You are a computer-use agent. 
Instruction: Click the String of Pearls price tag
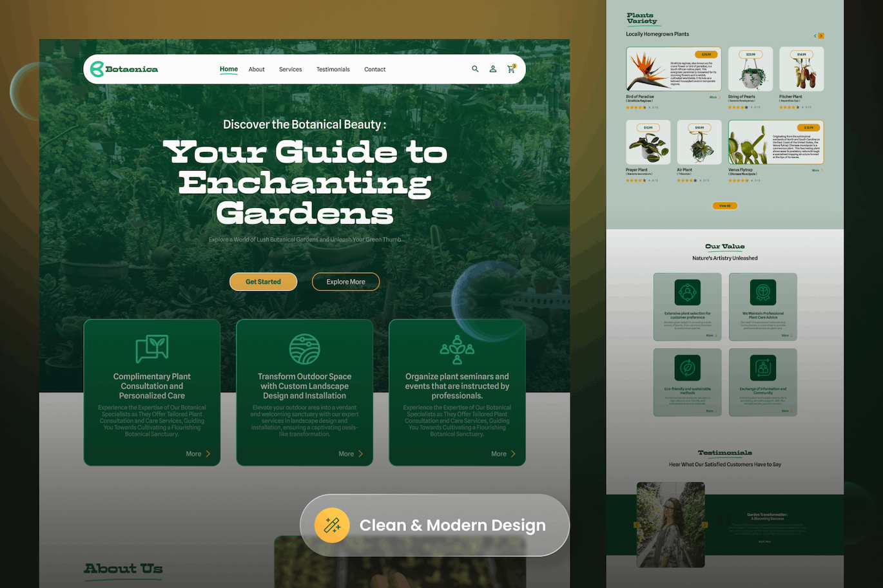751,55
